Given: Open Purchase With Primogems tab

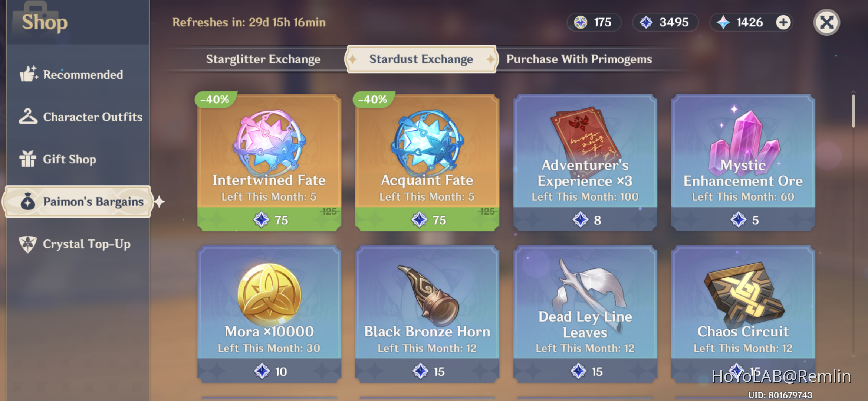Looking at the screenshot, I should tap(579, 59).
